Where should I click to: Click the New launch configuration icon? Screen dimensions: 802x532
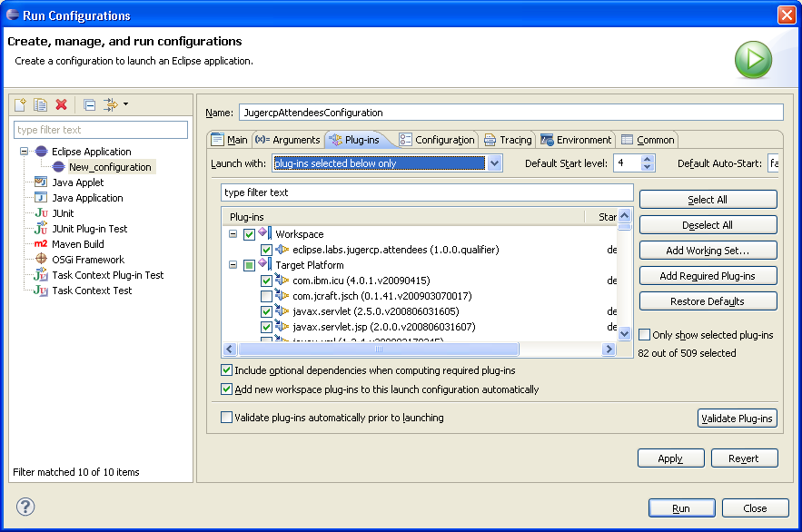[18, 104]
